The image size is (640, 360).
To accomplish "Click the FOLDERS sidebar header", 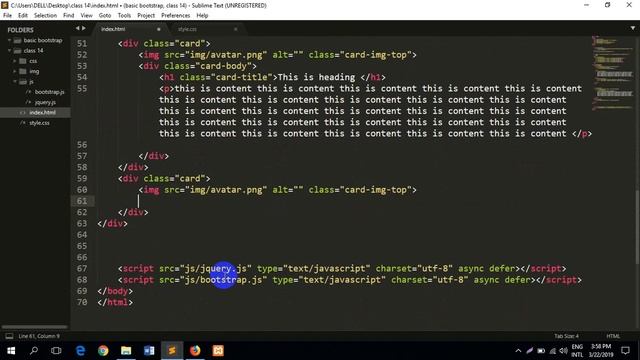I will pos(20,30).
